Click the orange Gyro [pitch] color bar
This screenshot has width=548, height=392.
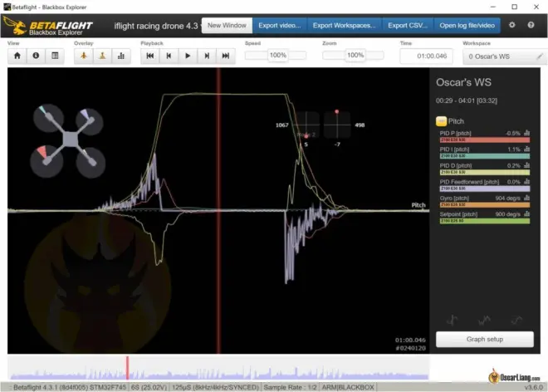coord(485,204)
